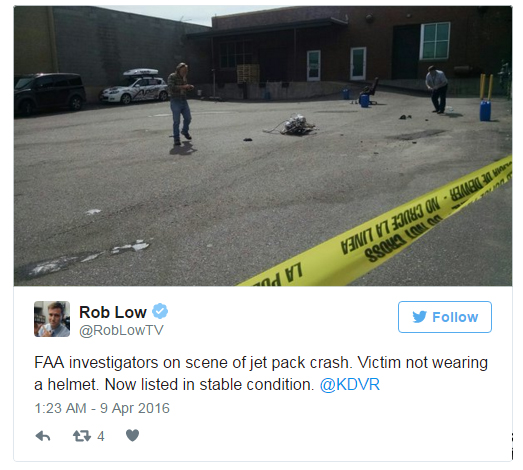Click the Follow button
The width and height of the screenshot is (523, 470).
[445, 317]
